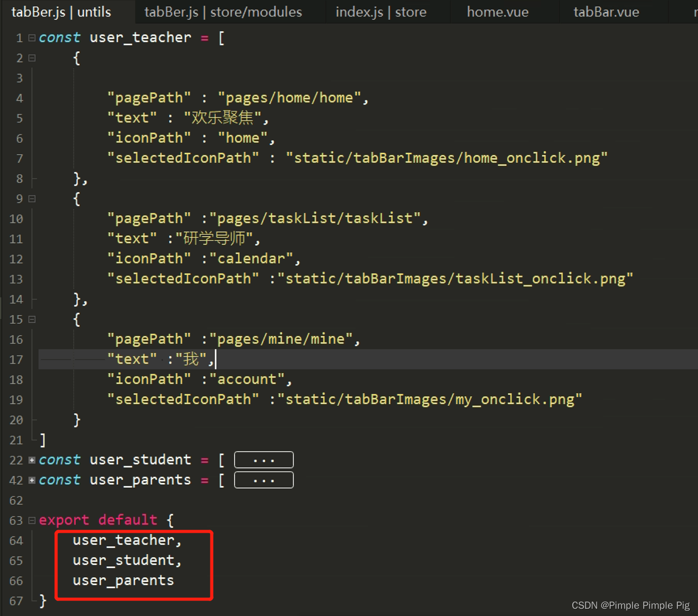Click "static/tabBarImages/my_onclick.png" string

tap(430, 399)
